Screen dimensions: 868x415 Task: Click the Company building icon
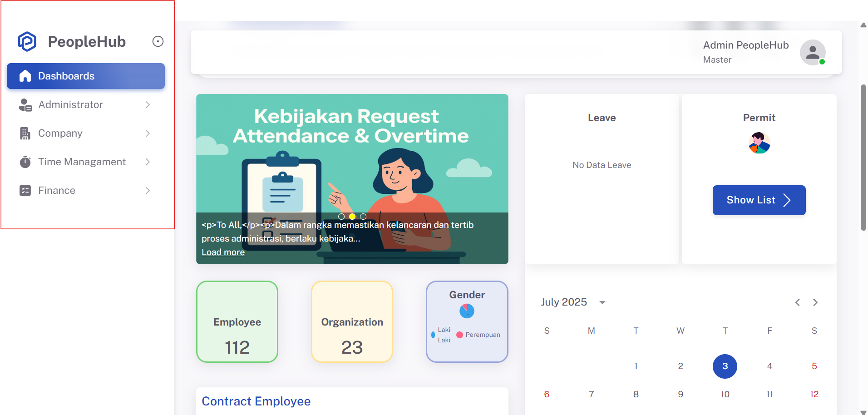point(25,133)
